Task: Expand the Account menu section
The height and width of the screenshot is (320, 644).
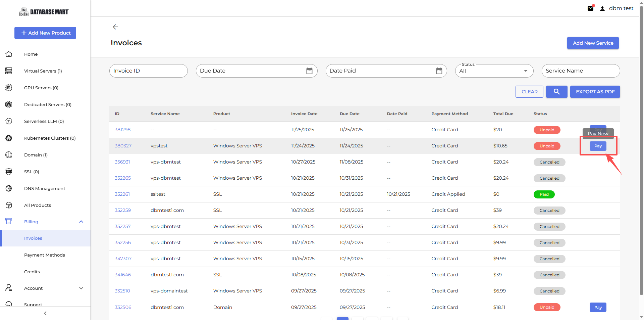Action: (81, 288)
